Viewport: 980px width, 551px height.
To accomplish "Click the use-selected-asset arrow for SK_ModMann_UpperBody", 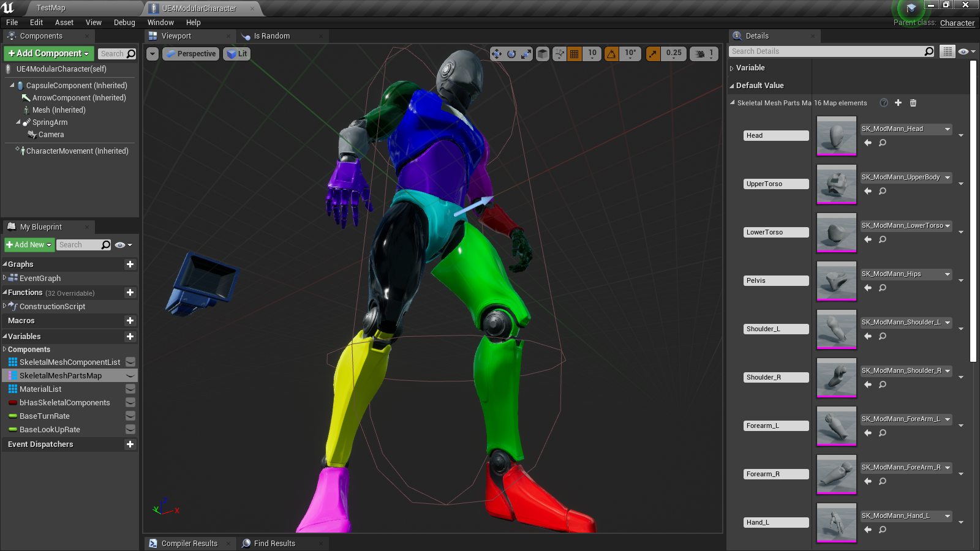I will point(867,191).
